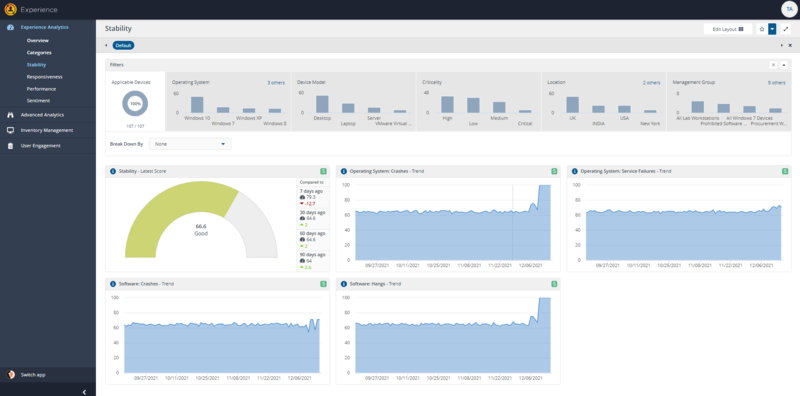Viewport: 800px width, 396px height.
Task: Open info icon of Software: Crashes - Trend
Action: tap(113, 284)
